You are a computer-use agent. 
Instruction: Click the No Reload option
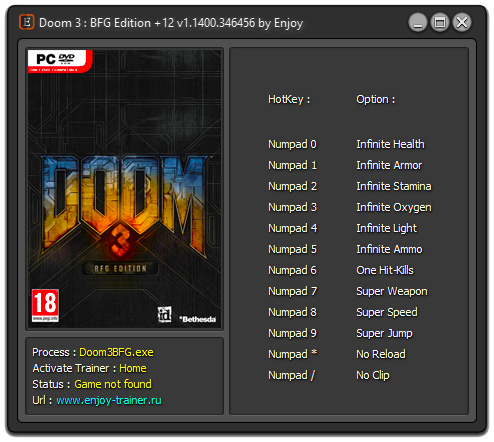(381, 354)
